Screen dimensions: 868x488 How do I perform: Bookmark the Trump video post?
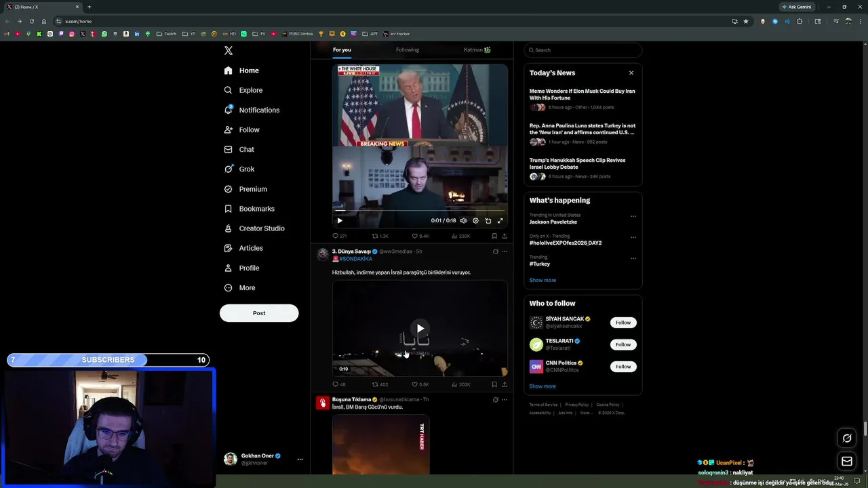(x=494, y=236)
